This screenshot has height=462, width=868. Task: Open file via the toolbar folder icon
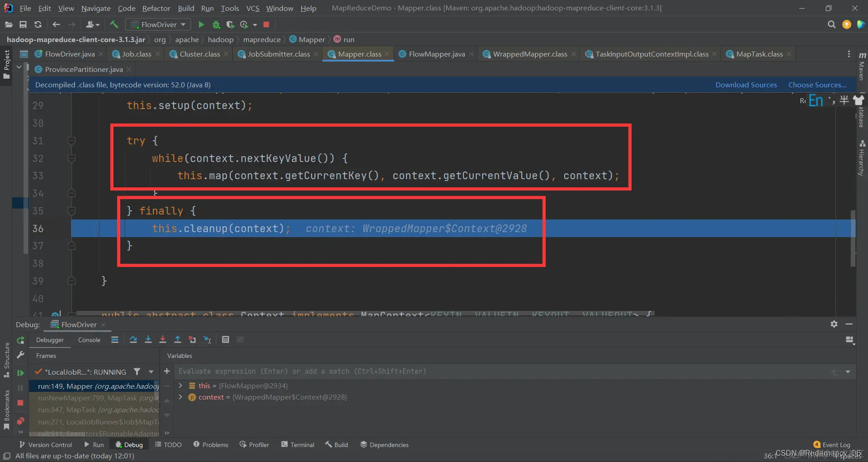click(x=9, y=24)
